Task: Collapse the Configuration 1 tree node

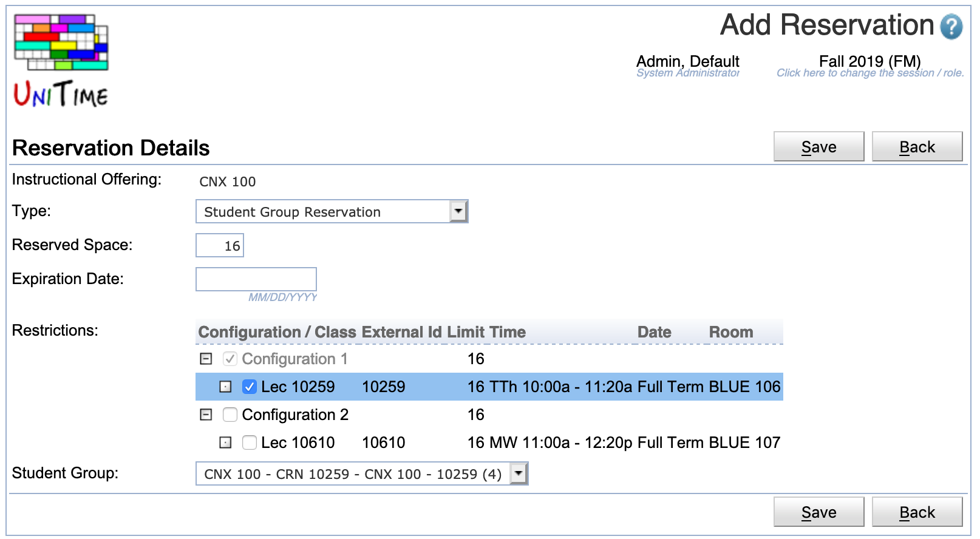Action: (206, 359)
